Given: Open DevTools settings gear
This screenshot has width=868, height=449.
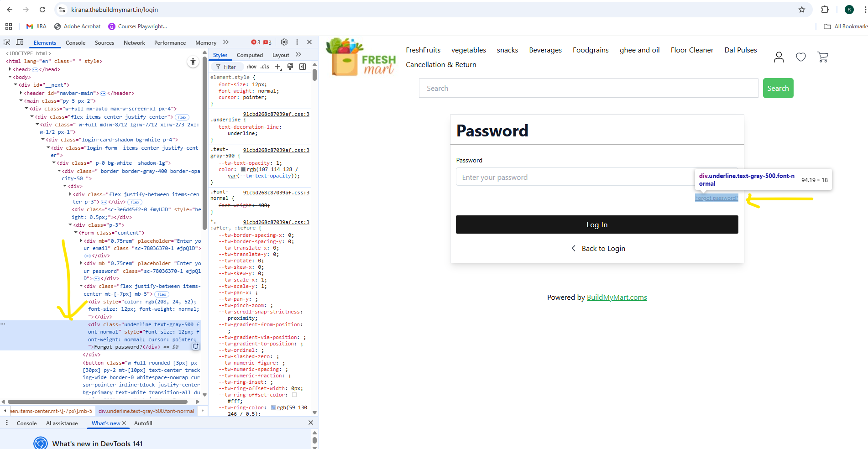Looking at the screenshot, I should 284,42.
